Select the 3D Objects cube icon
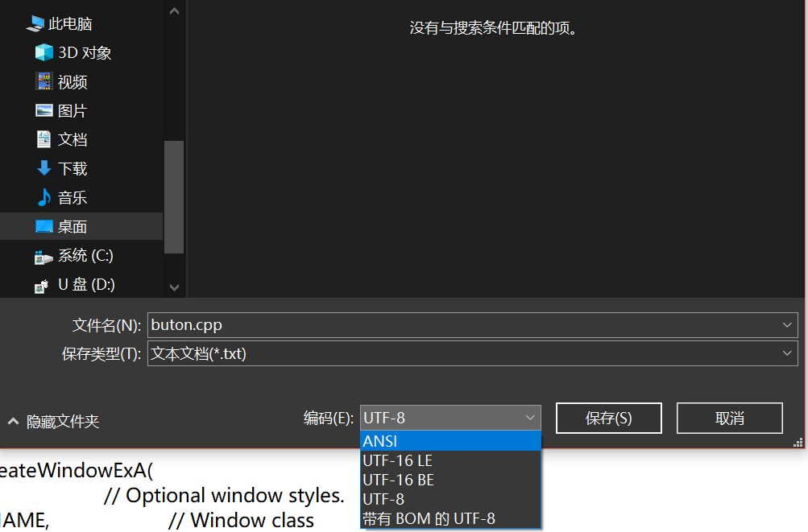The image size is (808, 532). click(44, 53)
